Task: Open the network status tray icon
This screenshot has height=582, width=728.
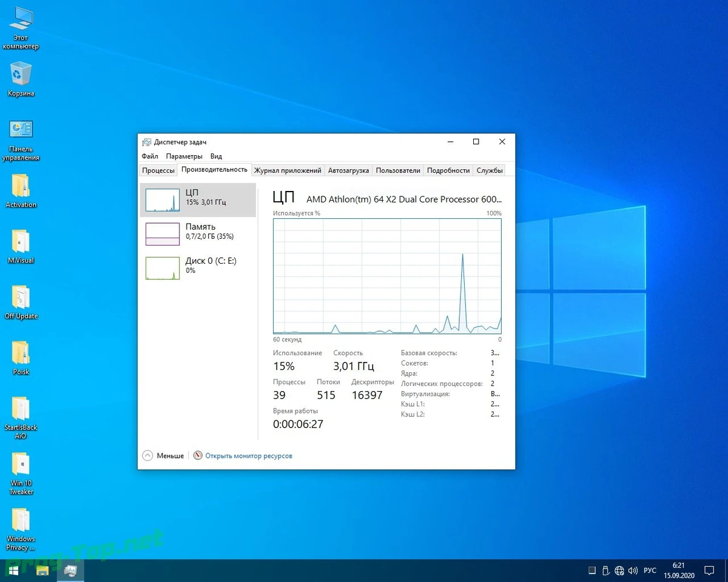Action: tap(619, 570)
